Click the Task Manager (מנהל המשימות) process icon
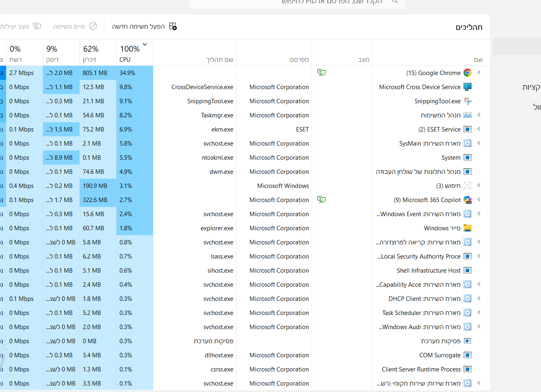 click(x=468, y=115)
